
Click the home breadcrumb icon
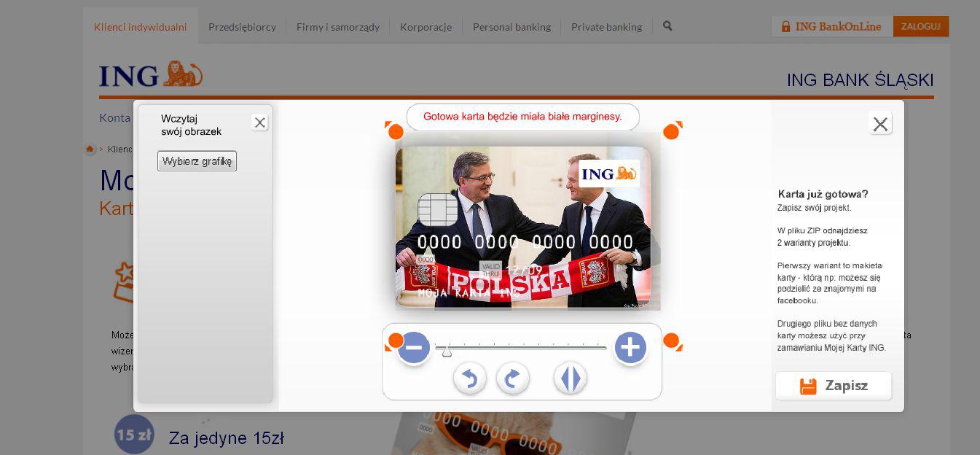pyautogui.click(x=90, y=149)
